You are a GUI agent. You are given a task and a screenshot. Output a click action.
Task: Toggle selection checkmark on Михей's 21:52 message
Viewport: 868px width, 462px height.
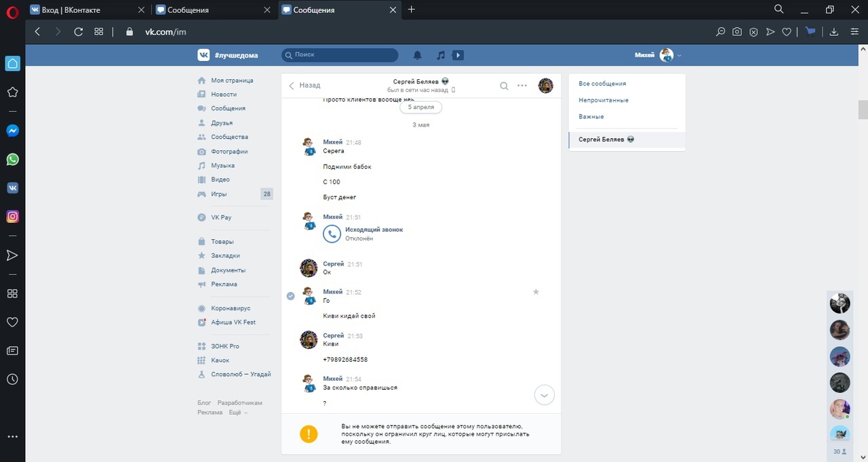291,296
